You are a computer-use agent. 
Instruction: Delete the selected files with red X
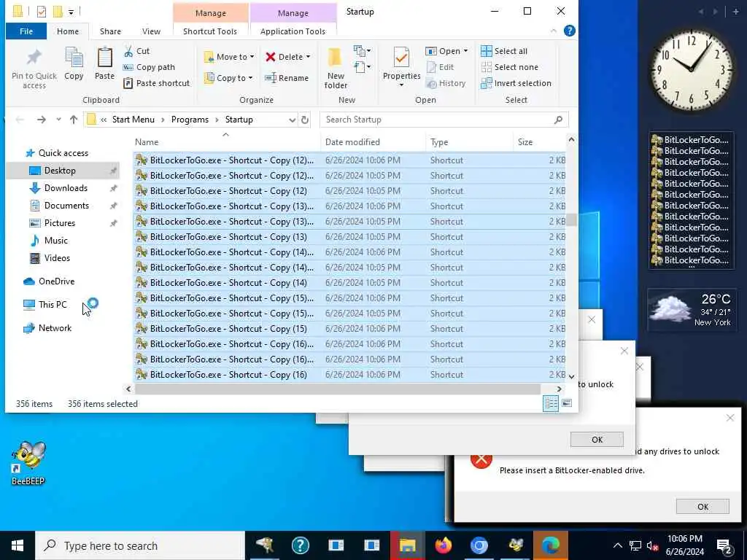pos(284,57)
